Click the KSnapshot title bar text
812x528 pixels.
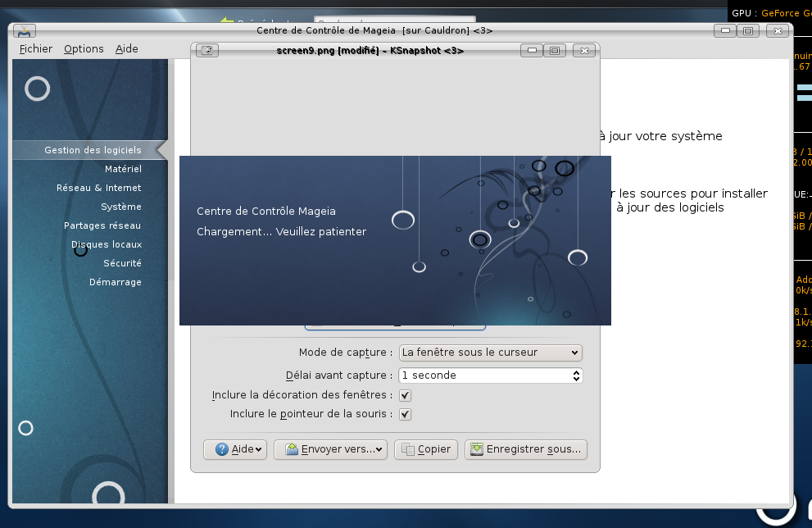370,51
